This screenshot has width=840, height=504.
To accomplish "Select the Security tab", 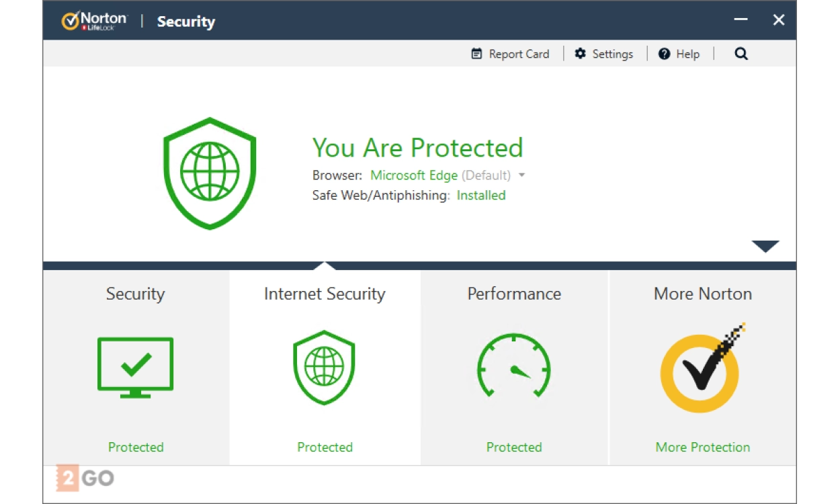I will (x=135, y=294).
